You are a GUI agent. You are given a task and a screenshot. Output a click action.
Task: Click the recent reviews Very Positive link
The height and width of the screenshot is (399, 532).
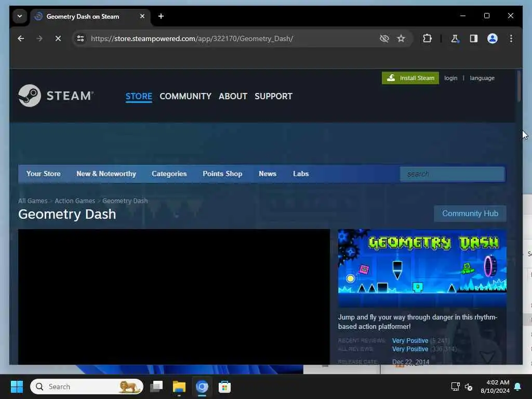pos(410,341)
